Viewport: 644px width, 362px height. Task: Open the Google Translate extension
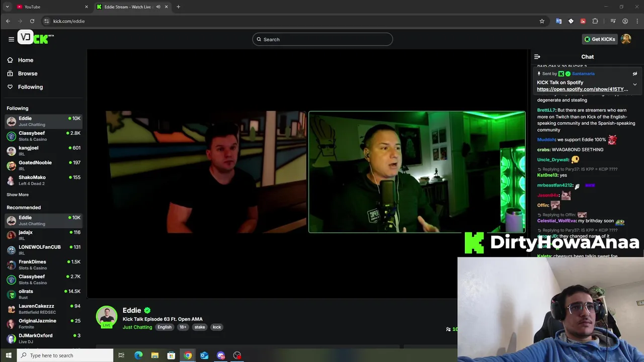coord(558,21)
